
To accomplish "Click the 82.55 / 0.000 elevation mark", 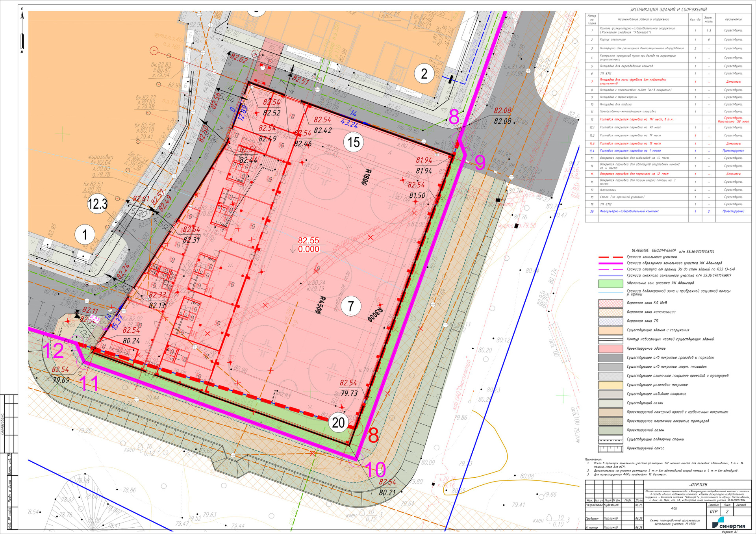I will (x=308, y=245).
